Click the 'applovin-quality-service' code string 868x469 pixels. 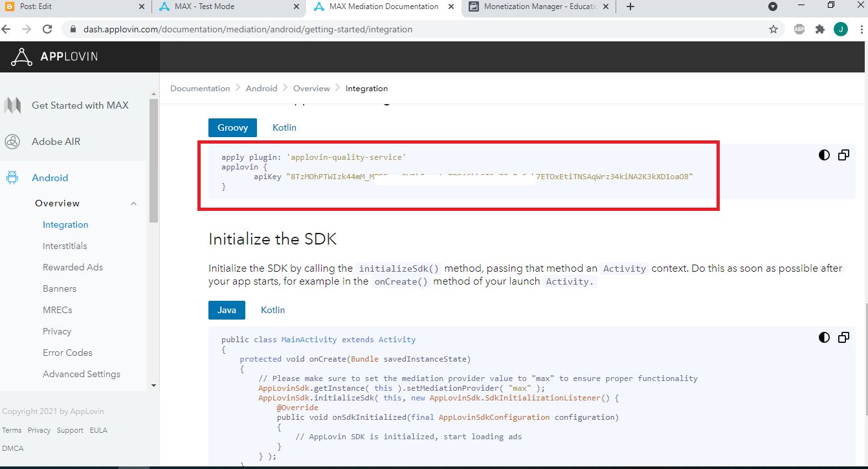tap(346, 157)
